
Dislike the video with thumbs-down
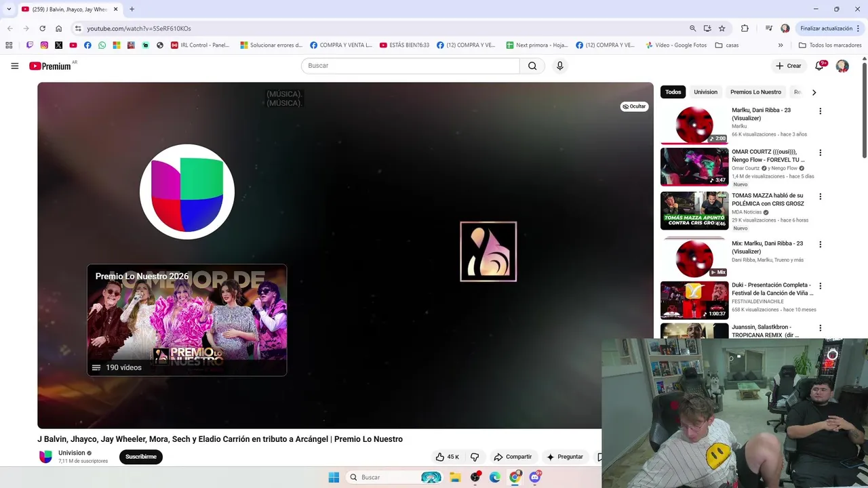(475, 457)
